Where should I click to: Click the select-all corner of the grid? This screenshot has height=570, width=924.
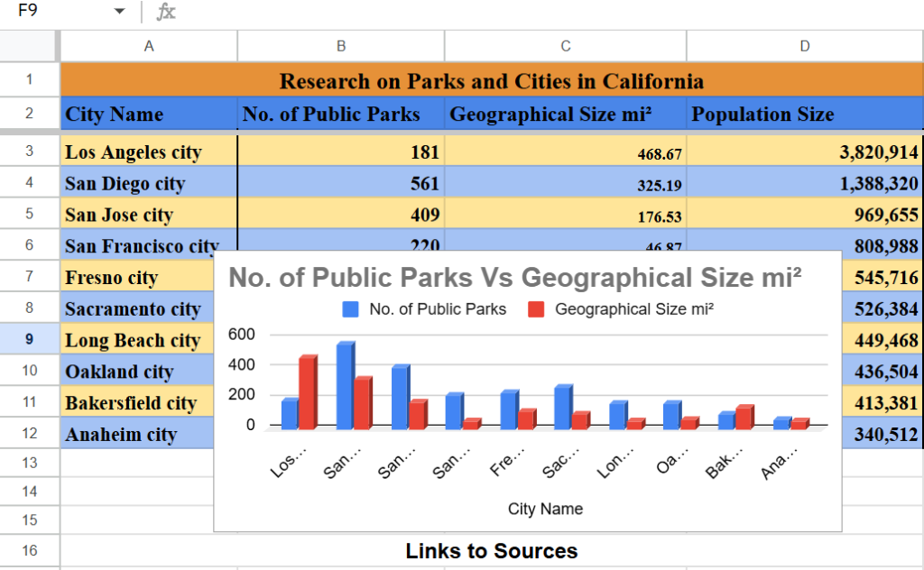pos(29,45)
